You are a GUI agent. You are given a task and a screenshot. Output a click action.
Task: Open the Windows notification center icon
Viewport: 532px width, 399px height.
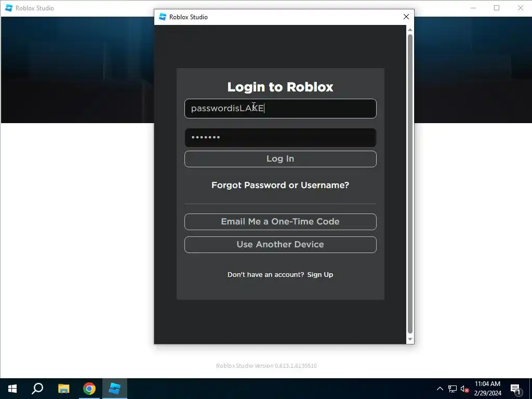coord(515,389)
